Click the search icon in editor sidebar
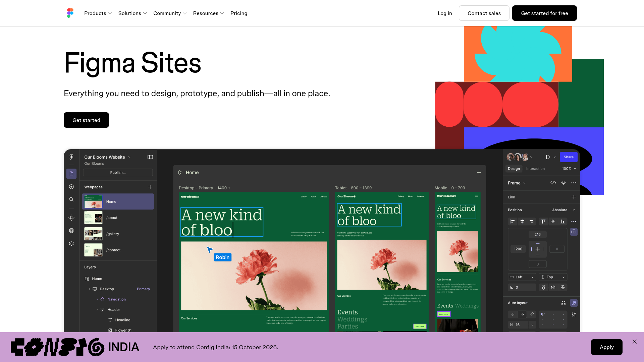This screenshot has width=644, height=362. tap(71, 199)
